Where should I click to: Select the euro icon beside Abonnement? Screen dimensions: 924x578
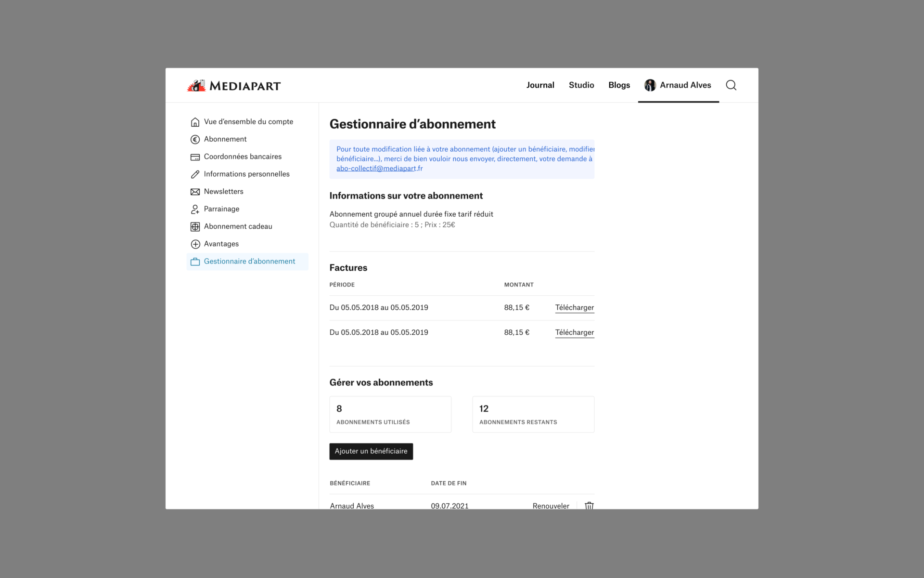pyautogui.click(x=195, y=139)
